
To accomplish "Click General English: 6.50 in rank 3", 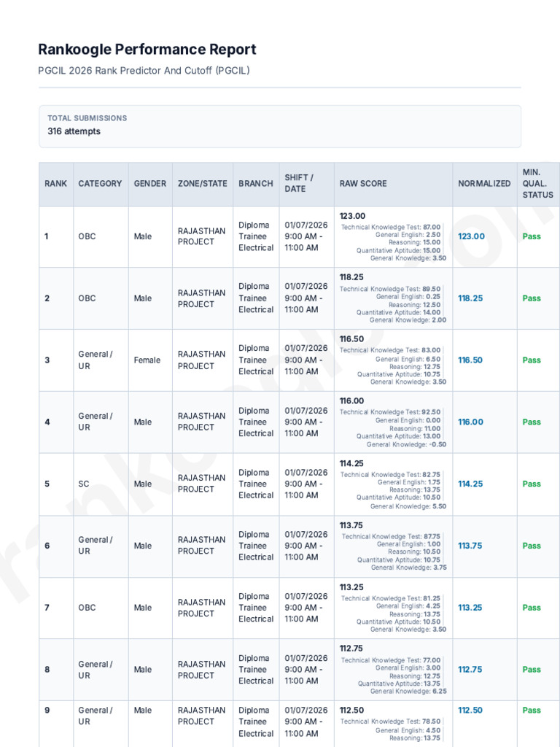I will [x=408, y=359].
